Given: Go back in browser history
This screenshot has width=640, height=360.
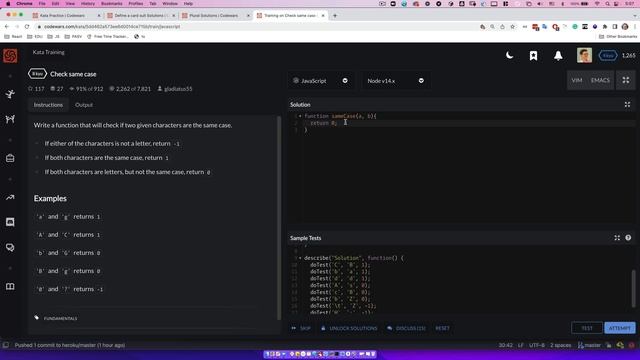Looking at the screenshot, I should pyautogui.click(x=7, y=27).
